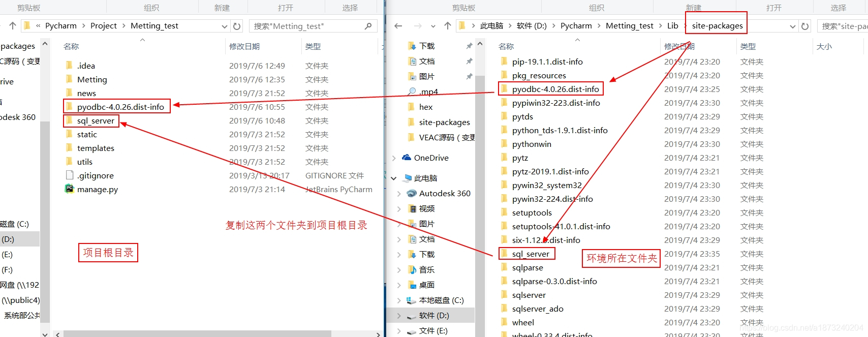
Task: Expand 音乐 node in navigation pane
Action: pyautogui.click(x=399, y=270)
